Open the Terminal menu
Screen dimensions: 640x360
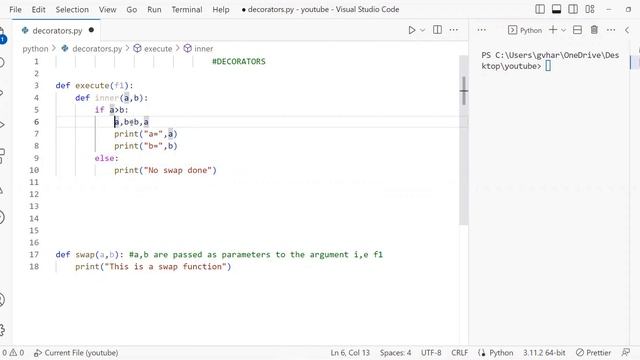[x=187, y=9]
